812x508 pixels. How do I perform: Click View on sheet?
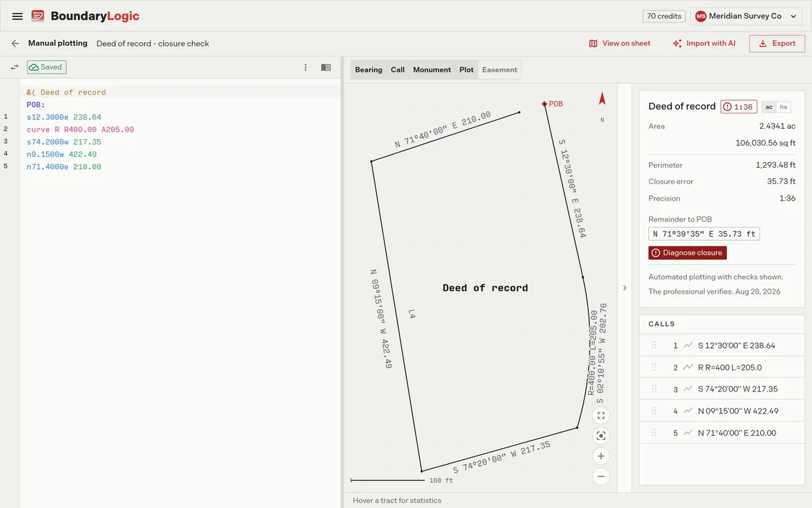(619, 43)
